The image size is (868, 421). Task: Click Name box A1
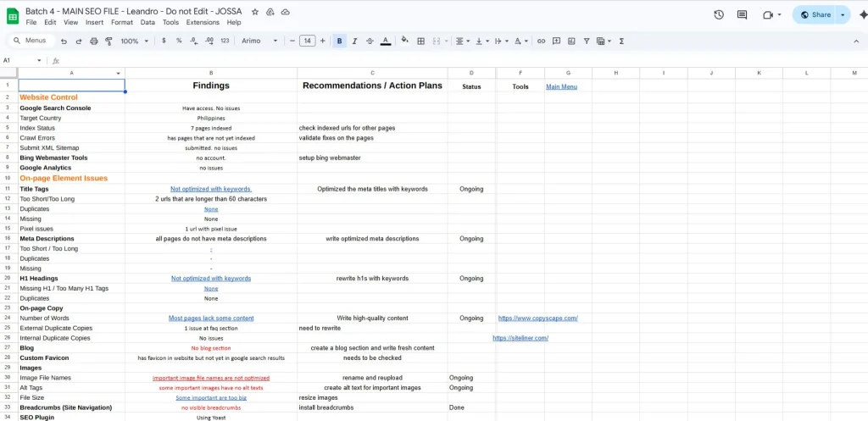pyautogui.click(x=17, y=60)
